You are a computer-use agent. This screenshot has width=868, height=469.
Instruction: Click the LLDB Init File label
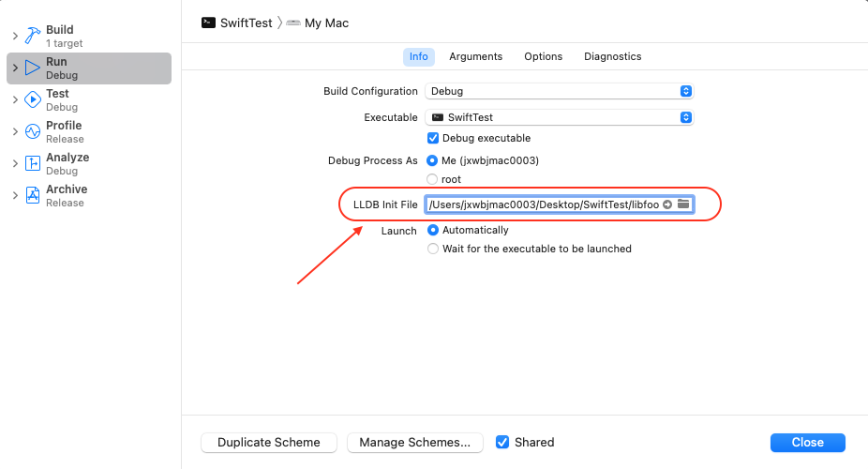point(385,204)
